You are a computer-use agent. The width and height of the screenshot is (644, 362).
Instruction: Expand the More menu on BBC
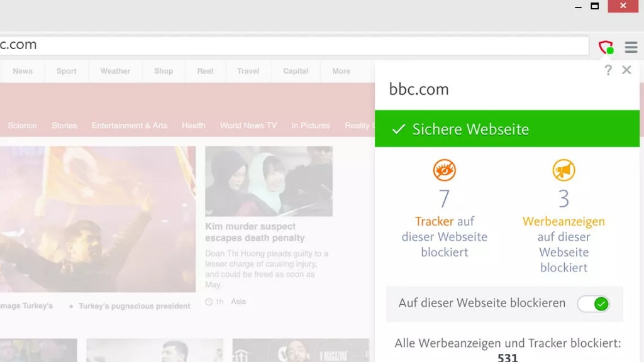coord(341,71)
